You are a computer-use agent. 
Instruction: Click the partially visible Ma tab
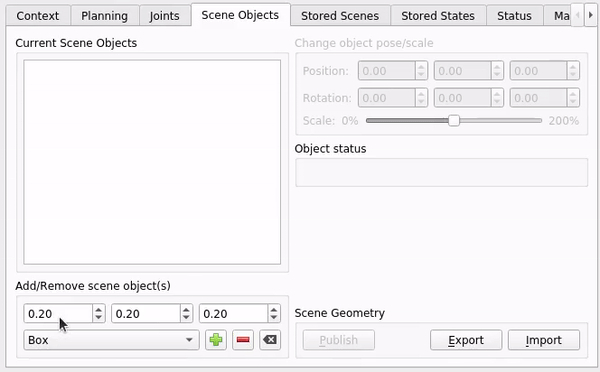(558, 16)
